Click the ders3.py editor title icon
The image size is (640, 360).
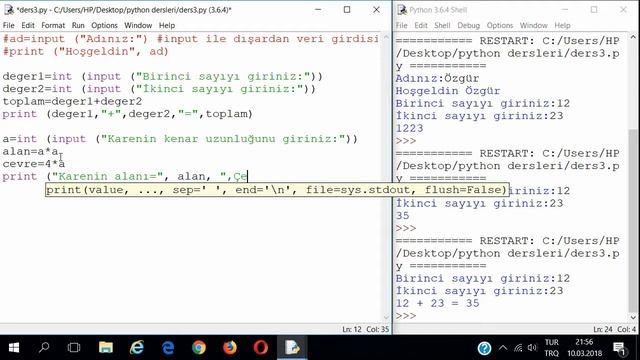click(x=9, y=9)
